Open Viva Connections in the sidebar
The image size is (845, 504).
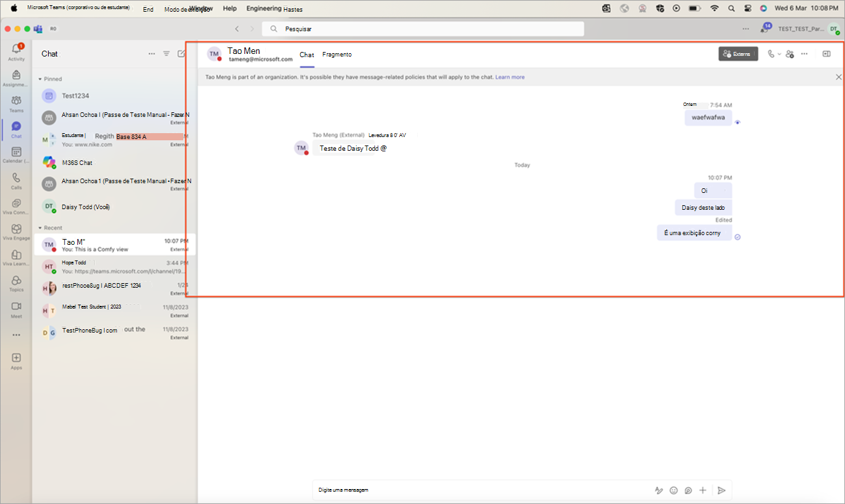pyautogui.click(x=16, y=207)
